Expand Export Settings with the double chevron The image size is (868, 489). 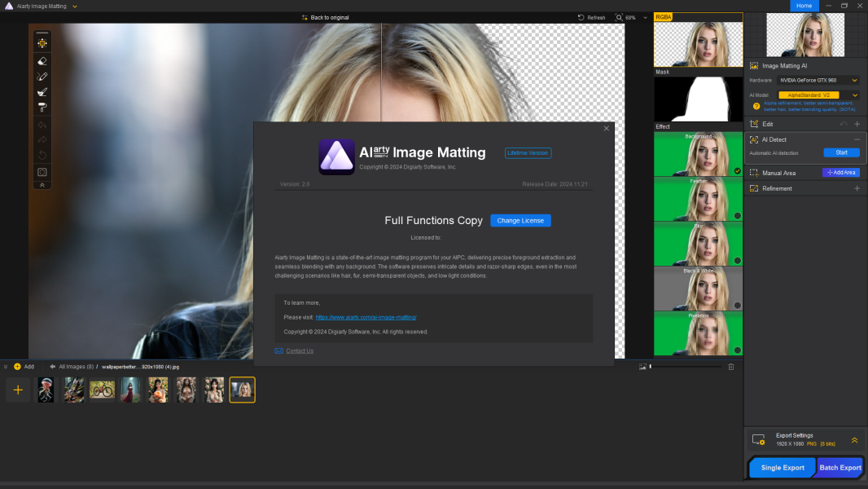[855, 440]
